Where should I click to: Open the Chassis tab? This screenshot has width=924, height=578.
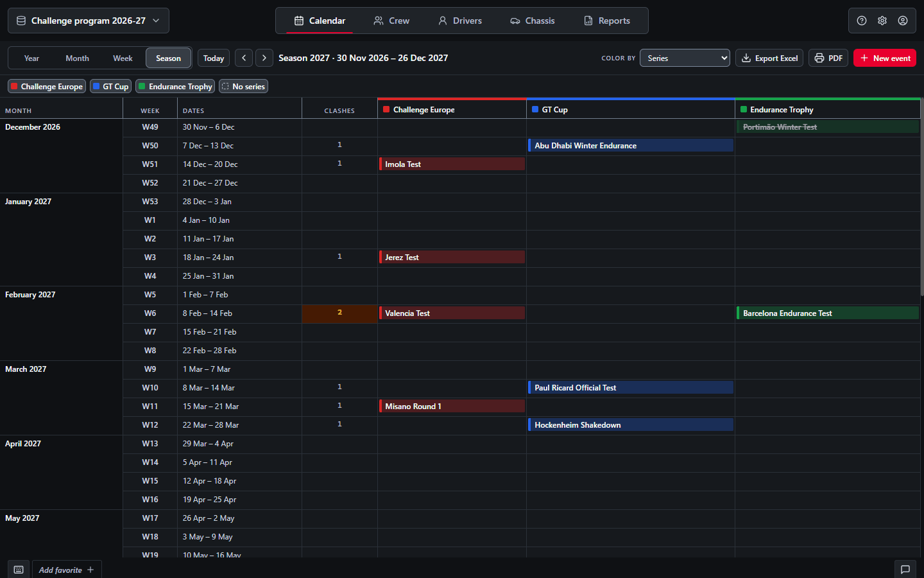tap(533, 21)
